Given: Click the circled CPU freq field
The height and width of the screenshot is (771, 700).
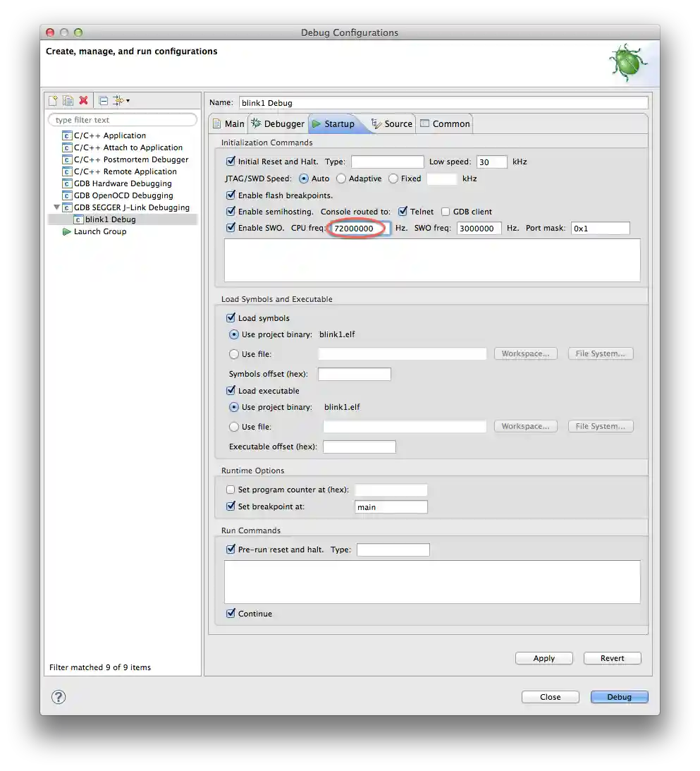Looking at the screenshot, I should click(x=356, y=228).
